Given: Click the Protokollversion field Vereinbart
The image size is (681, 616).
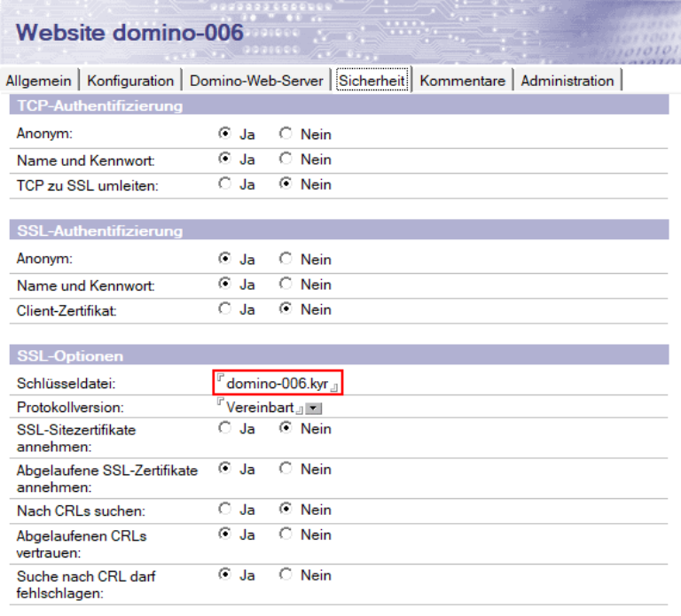Looking at the screenshot, I should [260, 407].
